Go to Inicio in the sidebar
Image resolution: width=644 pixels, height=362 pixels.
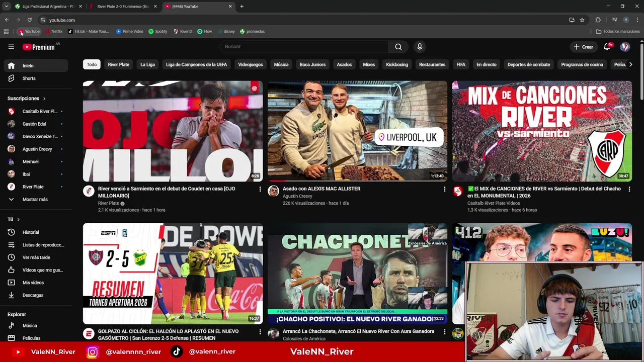[x=36, y=66]
